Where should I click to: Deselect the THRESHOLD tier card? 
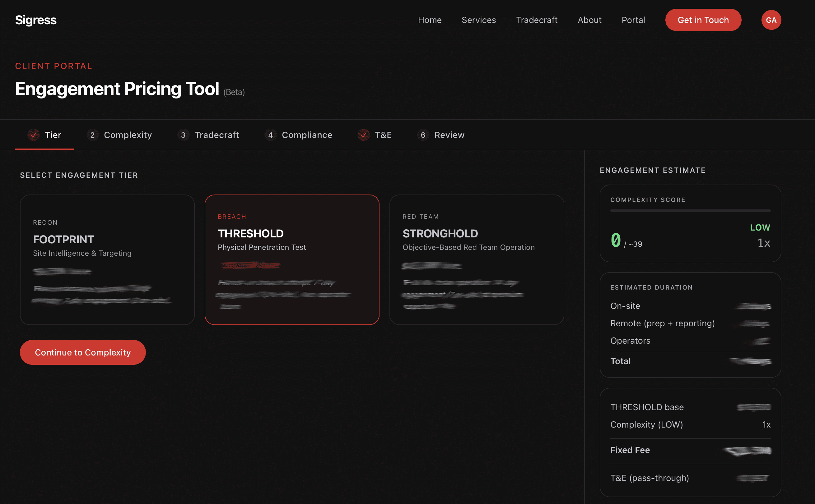click(292, 259)
